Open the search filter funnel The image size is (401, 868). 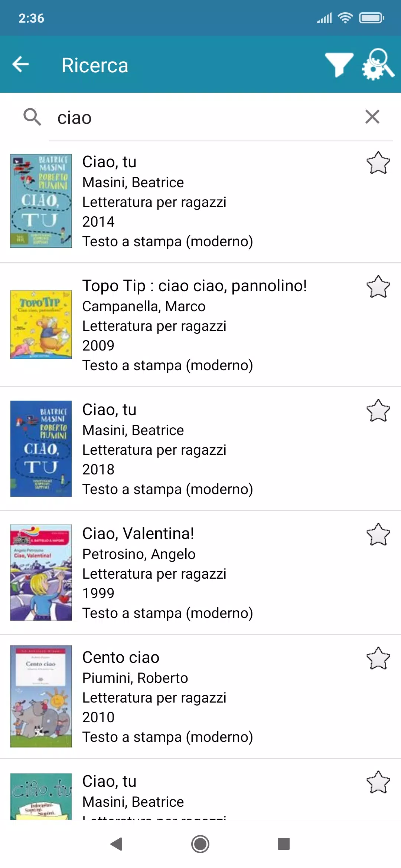[x=339, y=65]
